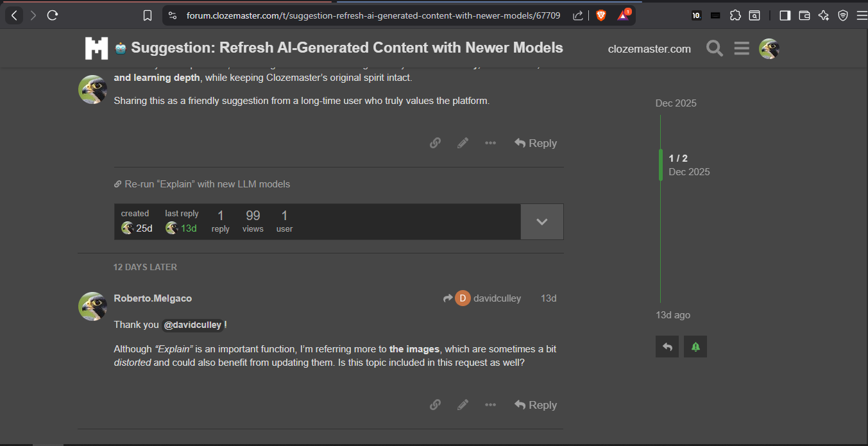Open clozemaster.com link in header
The image size is (868, 446).
[649, 49]
